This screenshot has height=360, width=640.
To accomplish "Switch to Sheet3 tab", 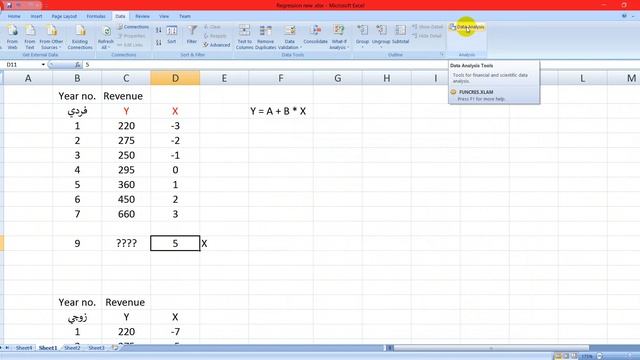I will pyautogui.click(x=96, y=348).
